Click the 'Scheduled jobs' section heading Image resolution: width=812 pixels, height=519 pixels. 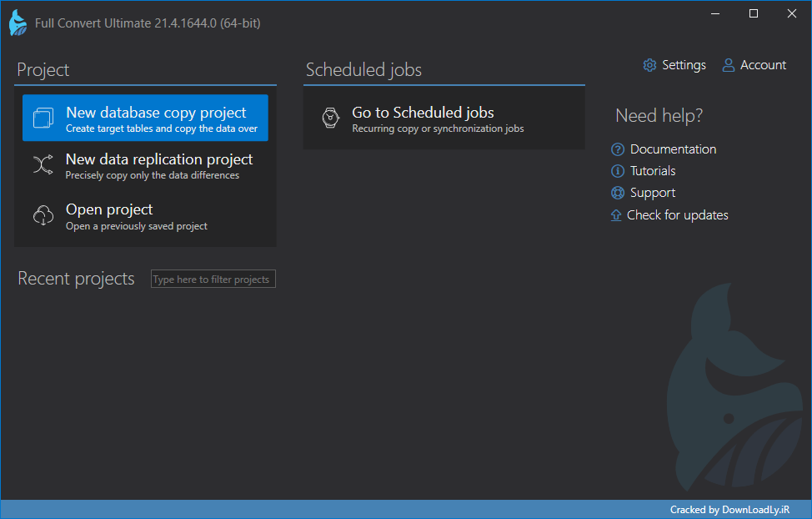(x=363, y=70)
